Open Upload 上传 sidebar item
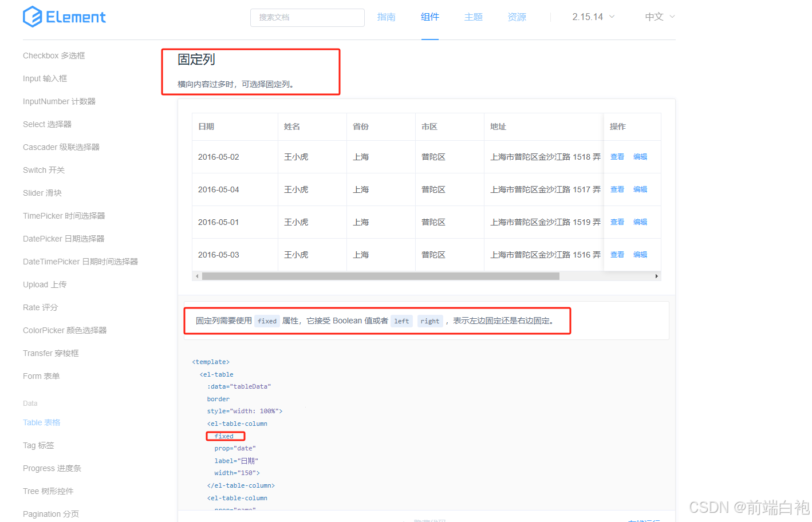 pos(45,284)
